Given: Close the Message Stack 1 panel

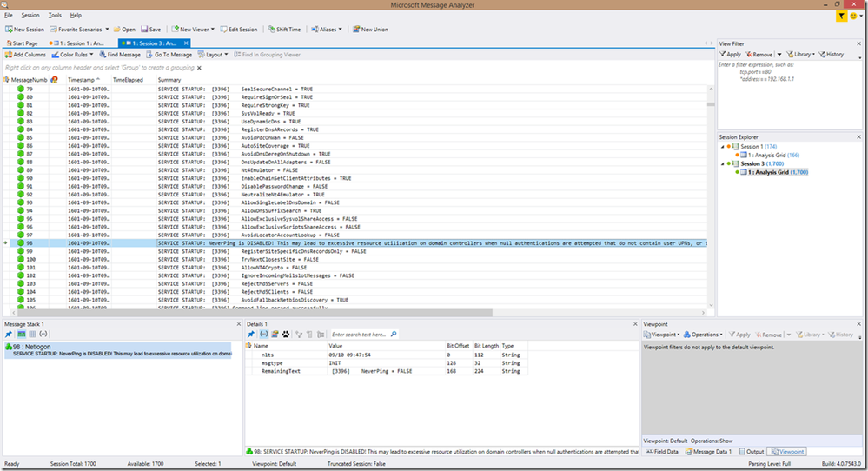Looking at the screenshot, I should tap(239, 324).
